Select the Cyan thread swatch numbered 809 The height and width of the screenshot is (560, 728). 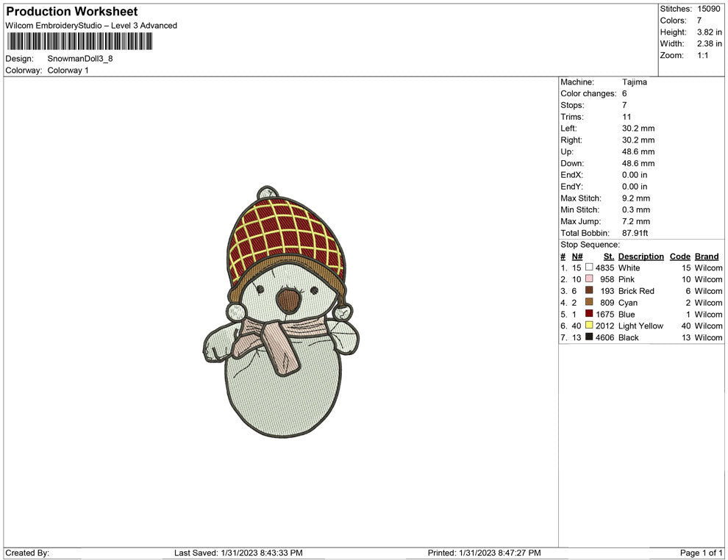coord(589,303)
